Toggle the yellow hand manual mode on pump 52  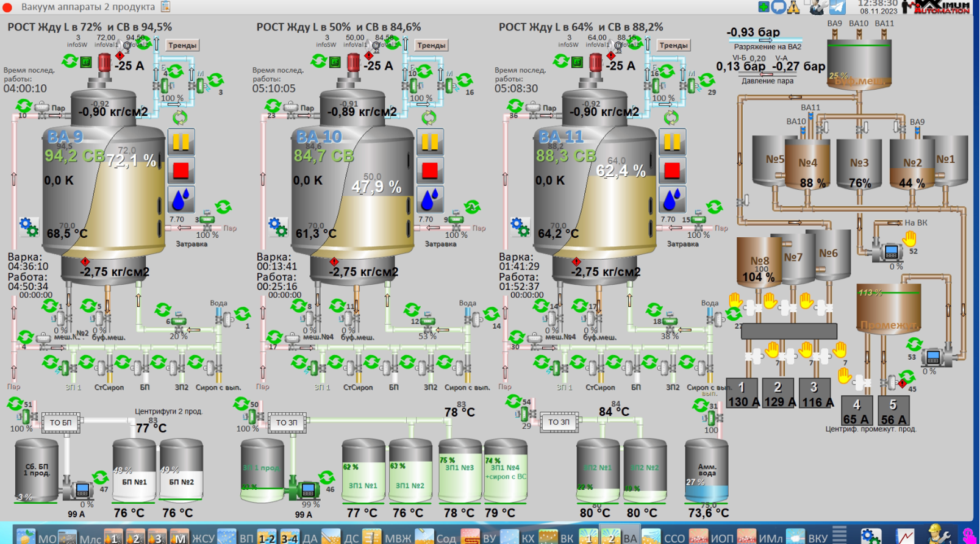click(910, 238)
